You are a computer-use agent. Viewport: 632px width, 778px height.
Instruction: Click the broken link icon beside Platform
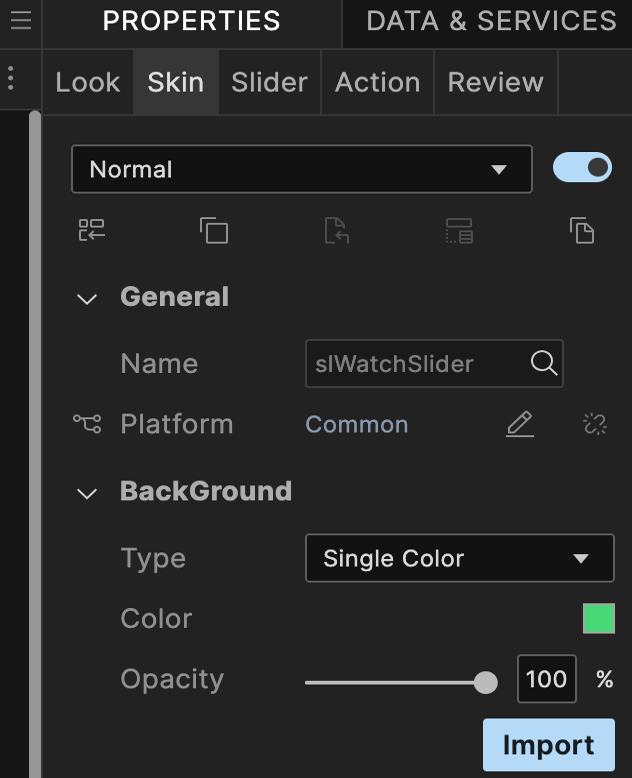coord(595,424)
